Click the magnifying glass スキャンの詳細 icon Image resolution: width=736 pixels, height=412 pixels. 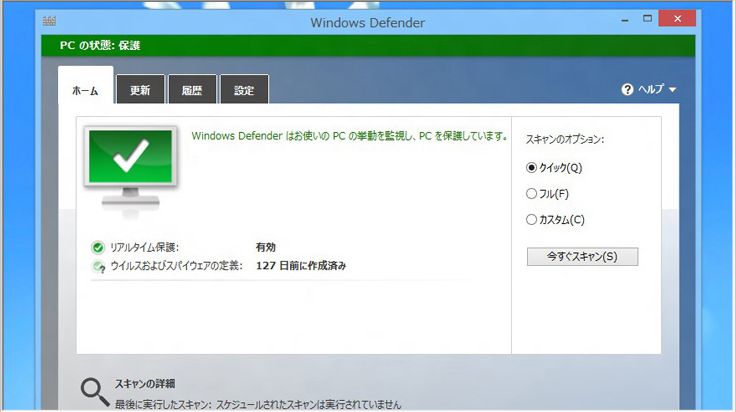tap(95, 392)
